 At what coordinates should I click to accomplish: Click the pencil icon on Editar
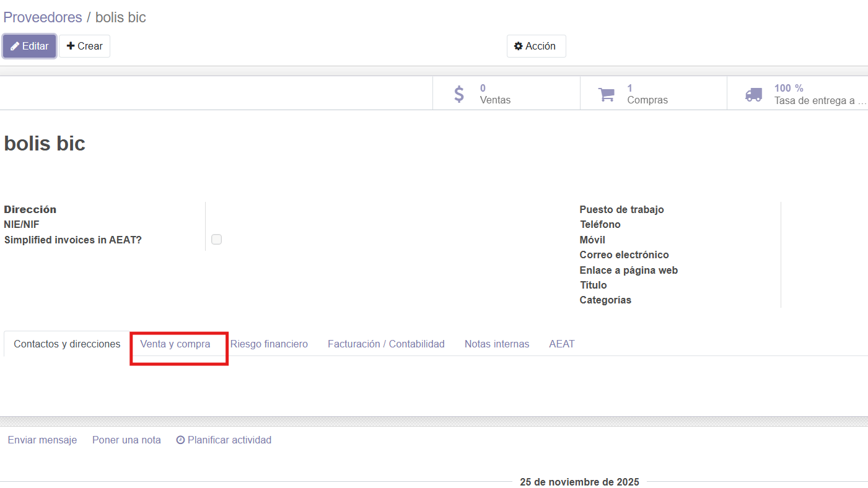(15, 46)
